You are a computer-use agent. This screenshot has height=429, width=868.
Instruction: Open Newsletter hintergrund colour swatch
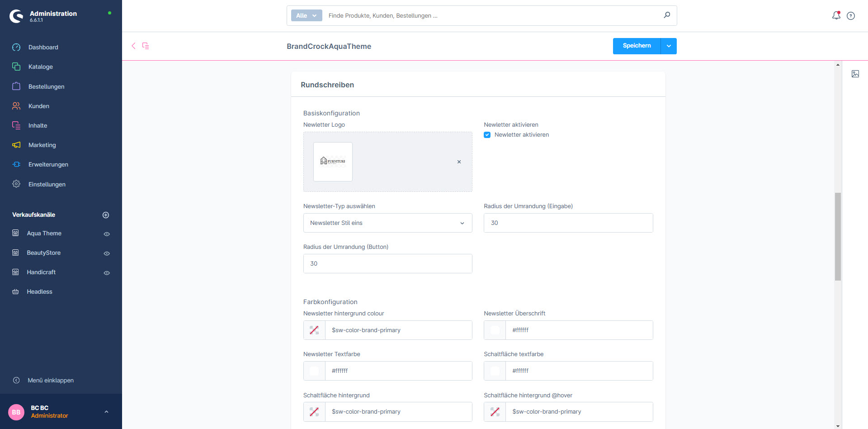pyautogui.click(x=314, y=330)
